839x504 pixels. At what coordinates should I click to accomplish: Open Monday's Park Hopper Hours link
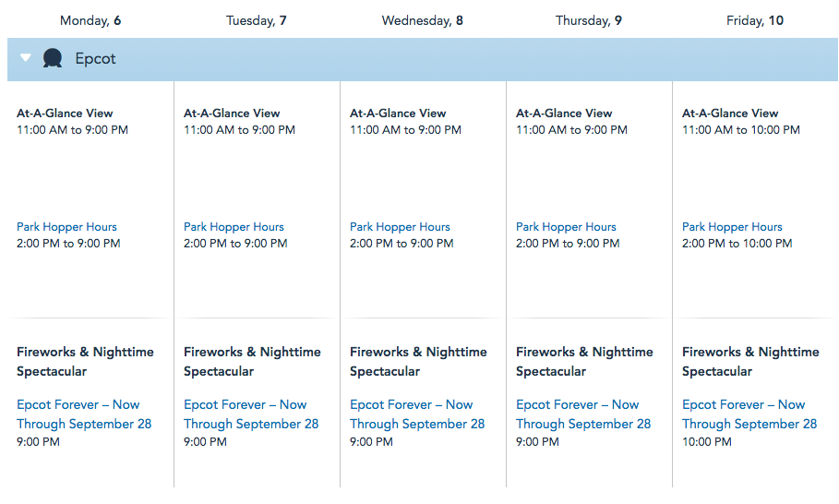click(x=66, y=227)
